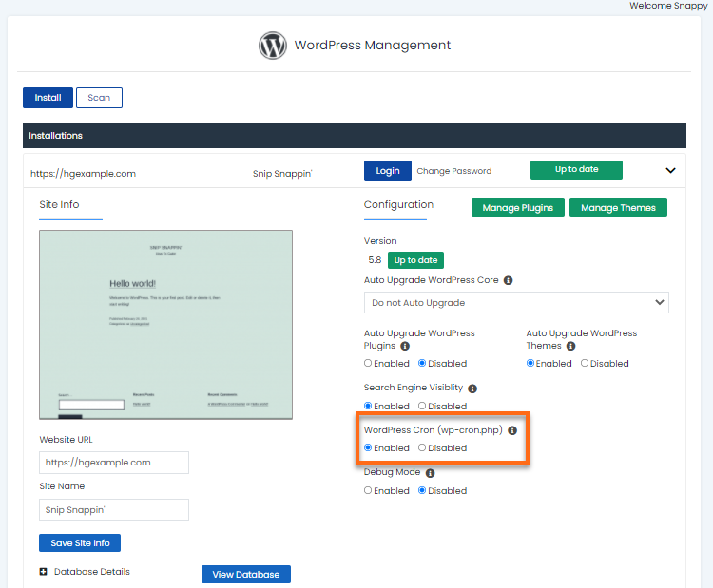713x588 pixels.
Task: Show info tooltip for Auto Upgrade WordPress Plugins
Action: point(405,346)
